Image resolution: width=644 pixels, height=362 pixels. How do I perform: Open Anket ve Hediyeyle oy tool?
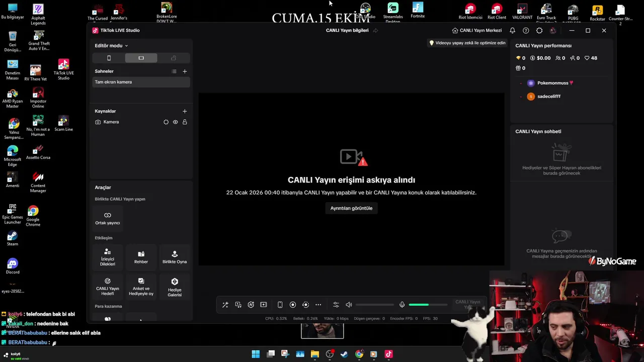coord(141,287)
